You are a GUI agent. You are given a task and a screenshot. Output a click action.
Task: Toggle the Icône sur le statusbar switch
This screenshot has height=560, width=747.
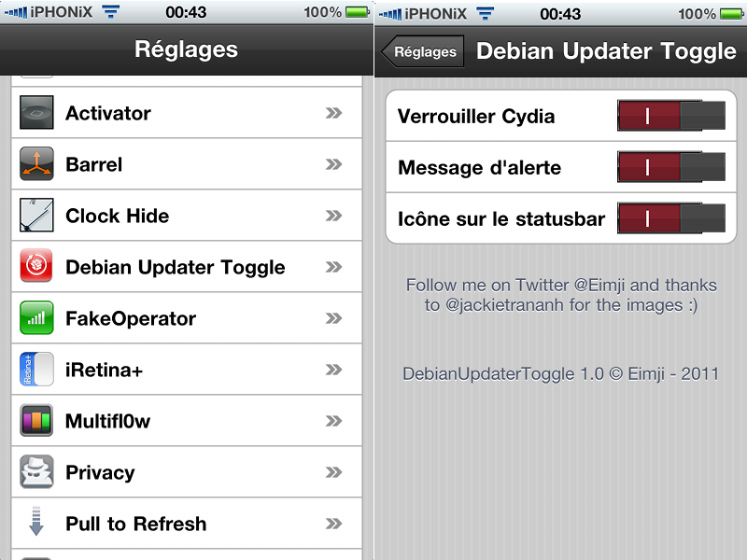670,218
